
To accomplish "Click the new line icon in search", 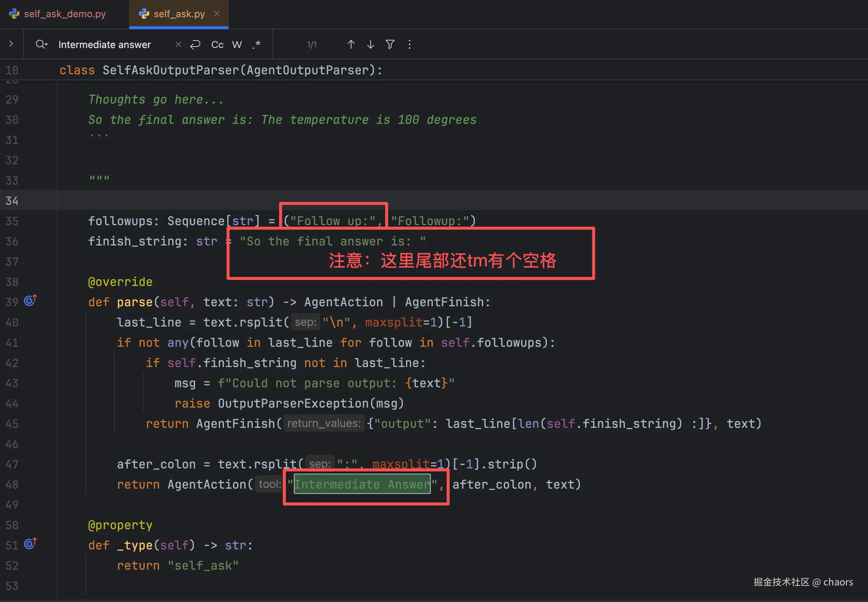I will [x=195, y=45].
